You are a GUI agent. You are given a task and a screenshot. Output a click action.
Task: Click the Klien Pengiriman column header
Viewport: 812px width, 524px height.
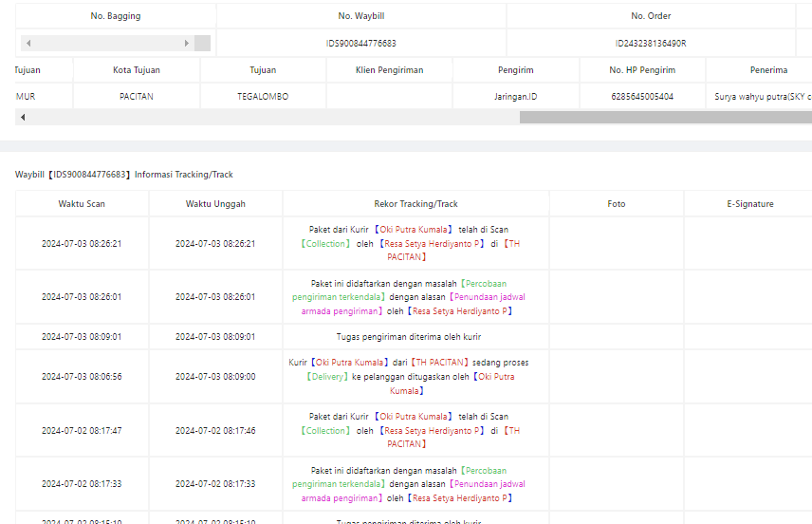[390, 70]
